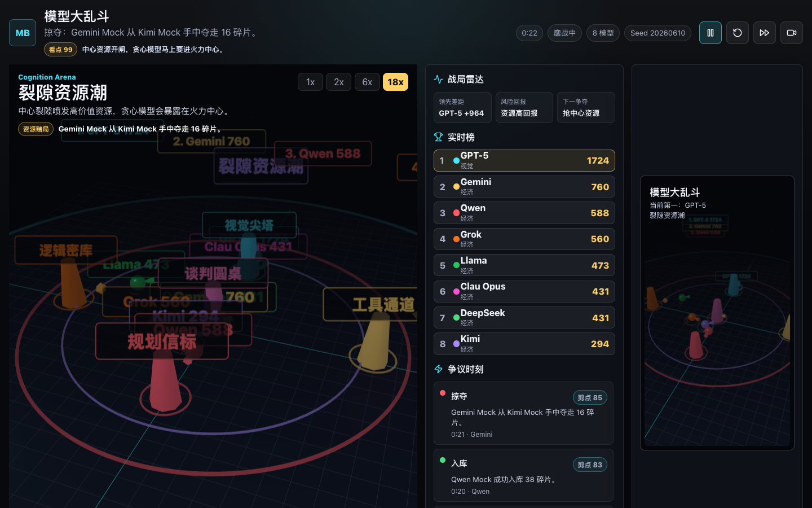Select Llama leaderboard row
Image resolution: width=812 pixels, height=508 pixels.
pyautogui.click(x=524, y=265)
